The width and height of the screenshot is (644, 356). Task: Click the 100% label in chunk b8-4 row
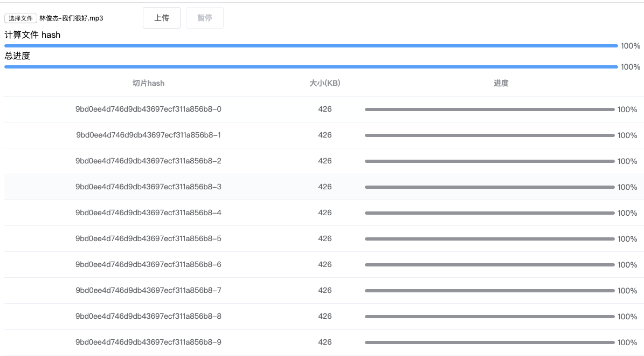[627, 213]
